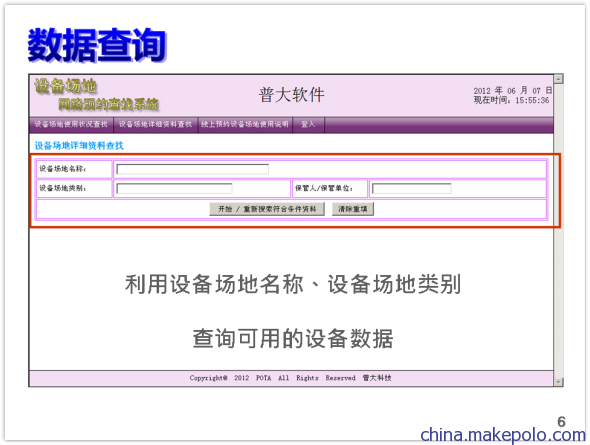Open the 设备场地使用状况查找 menu item
This screenshot has height=445, width=590.
click(71, 125)
